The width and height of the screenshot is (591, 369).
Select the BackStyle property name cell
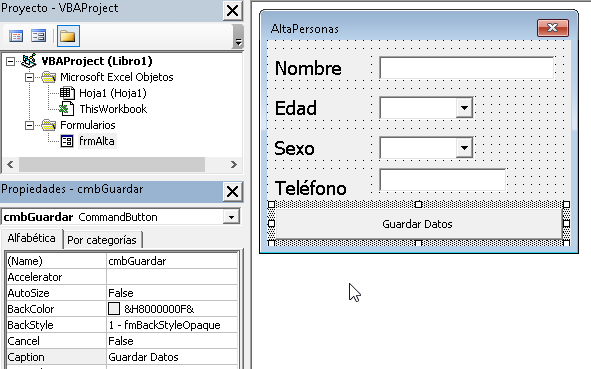[56, 325]
